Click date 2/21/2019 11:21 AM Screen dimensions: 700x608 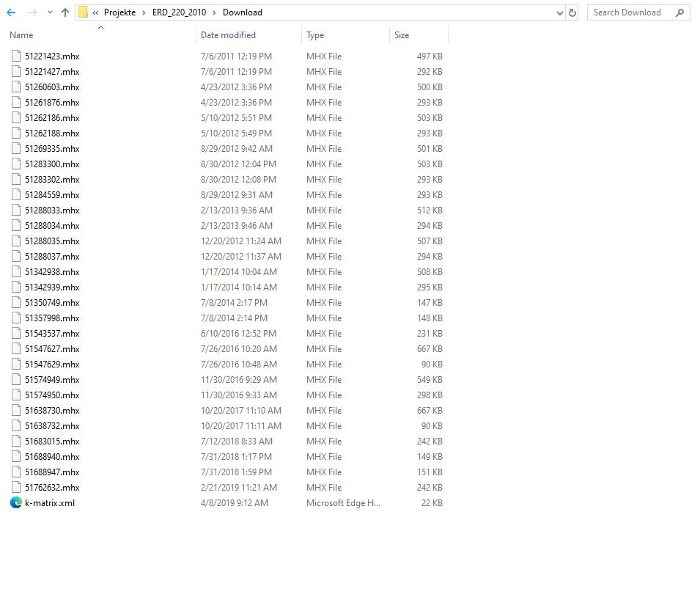click(239, 488)
